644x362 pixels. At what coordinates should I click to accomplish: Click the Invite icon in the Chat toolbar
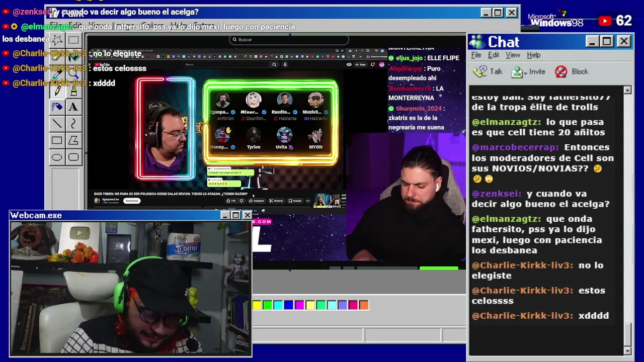point(517,72)
